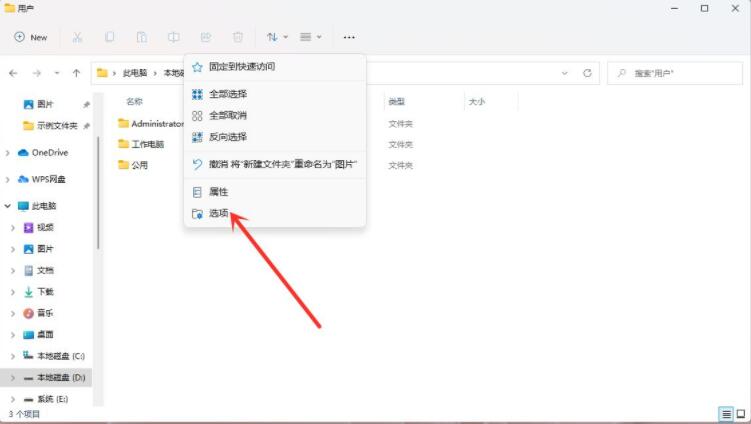
Task: Open address bar history dropdown
Action: click(x=564, y=73)
